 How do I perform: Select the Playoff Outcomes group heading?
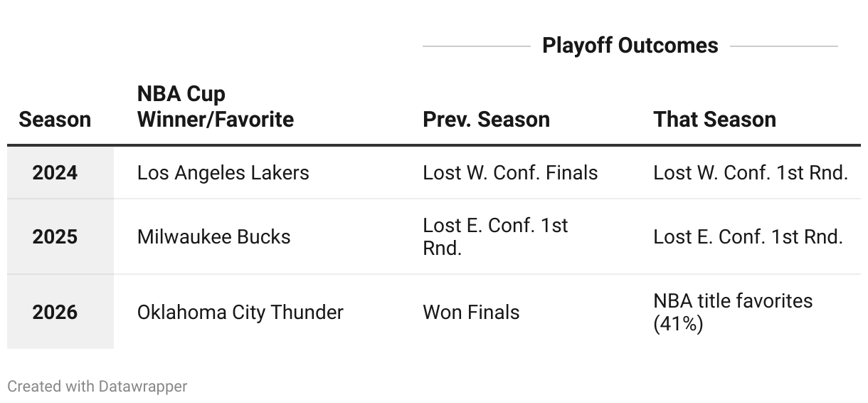coord(630,46)
